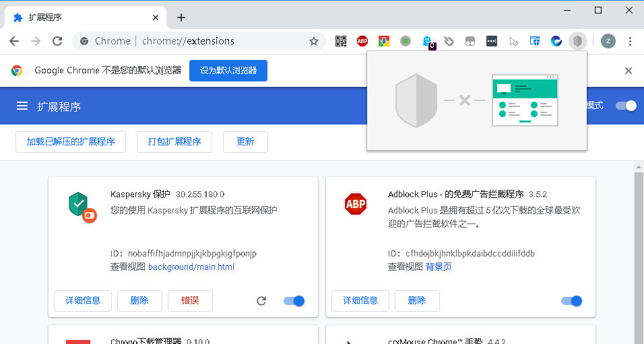Open the Ghostery ghost extension icon
Image resolution: width=644 pixels, height=344 pixels.
coord(428,42)
